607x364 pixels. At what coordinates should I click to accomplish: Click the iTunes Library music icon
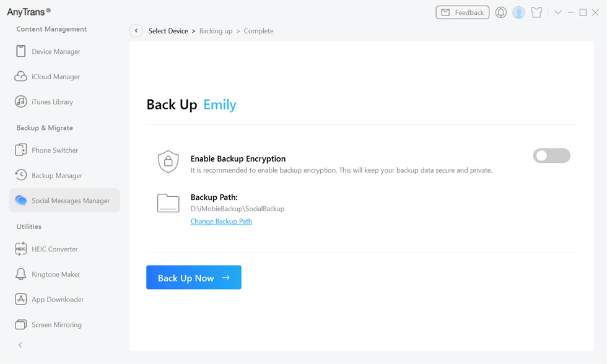(x=21, y=102)
